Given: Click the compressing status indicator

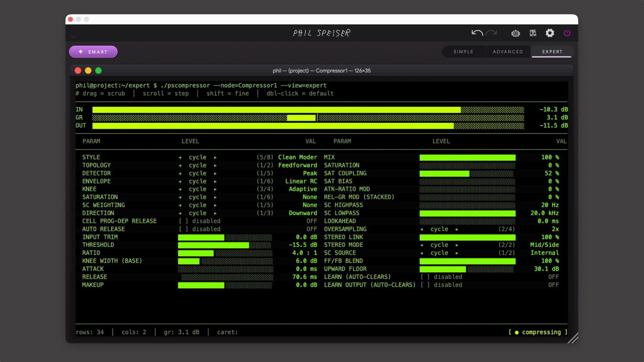Looking at the screenshot, I should pyautogui.click(x=538, y=332).
